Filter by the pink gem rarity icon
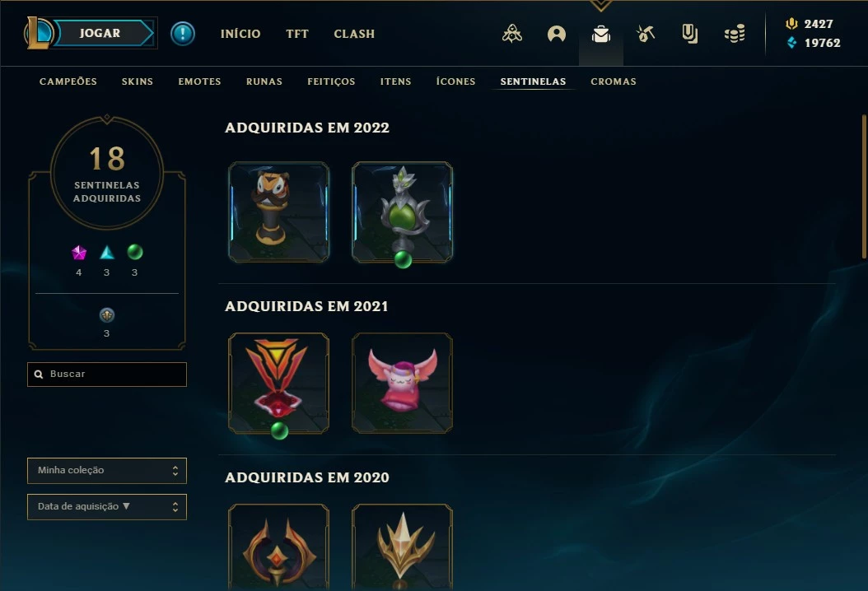The width and height of the screenshot is (868, 591). pyautogui.click(x=79, y=253)
